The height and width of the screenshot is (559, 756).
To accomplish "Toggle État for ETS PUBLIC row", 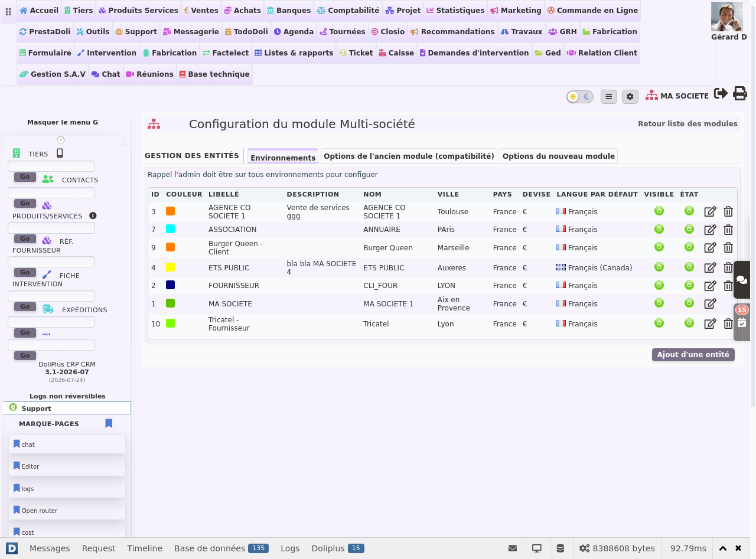I will [689, 267].
